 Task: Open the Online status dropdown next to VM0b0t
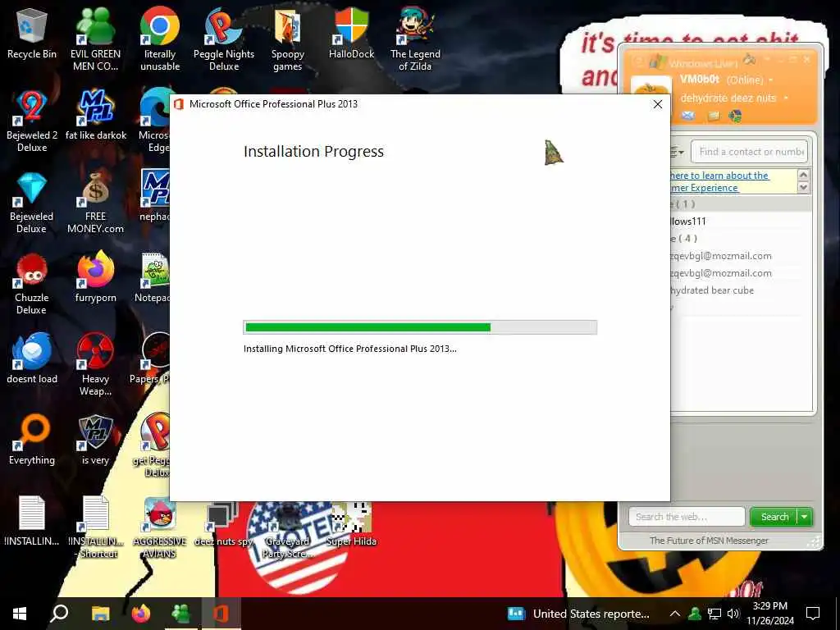771,80
